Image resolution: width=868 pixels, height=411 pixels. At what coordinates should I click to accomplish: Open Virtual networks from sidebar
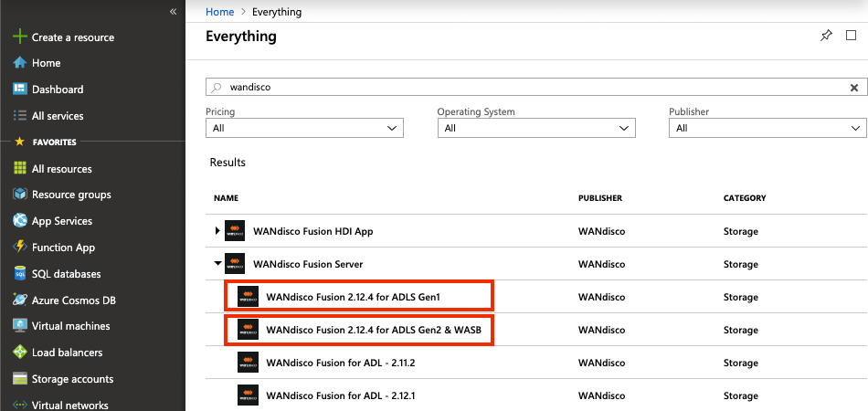click(x=69, y=406)
